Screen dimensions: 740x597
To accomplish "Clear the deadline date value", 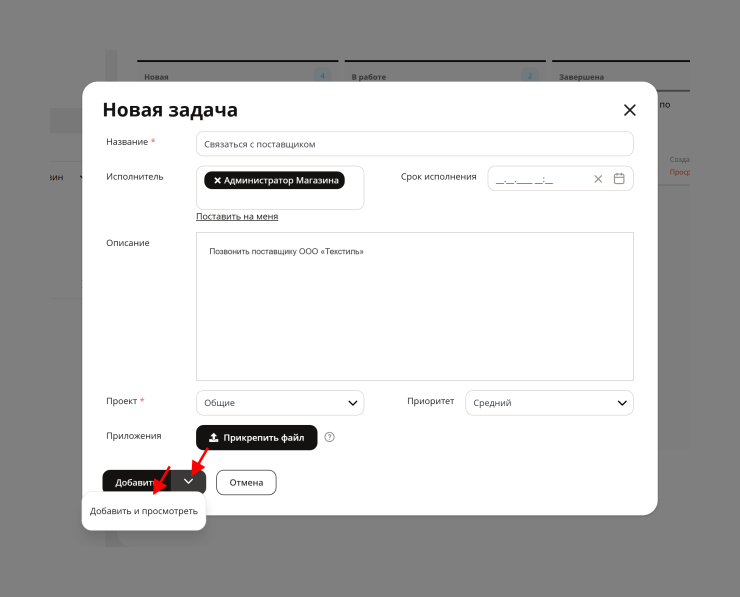I will [598, 179].
